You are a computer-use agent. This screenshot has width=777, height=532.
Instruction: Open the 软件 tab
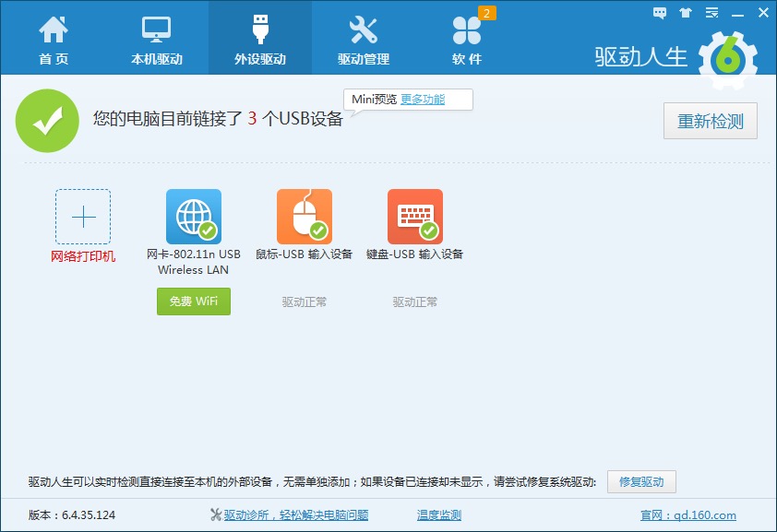(467, 40)
